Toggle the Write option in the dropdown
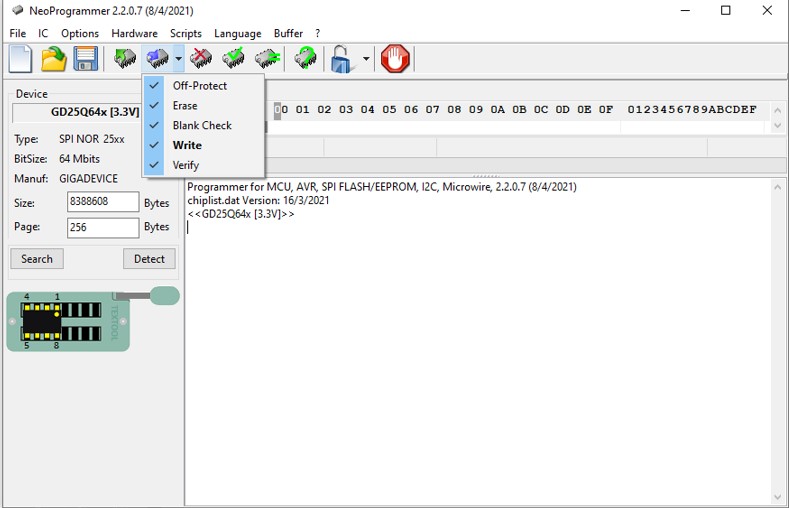Viewport: 789px width, 508px height. [x=204, y=145]
